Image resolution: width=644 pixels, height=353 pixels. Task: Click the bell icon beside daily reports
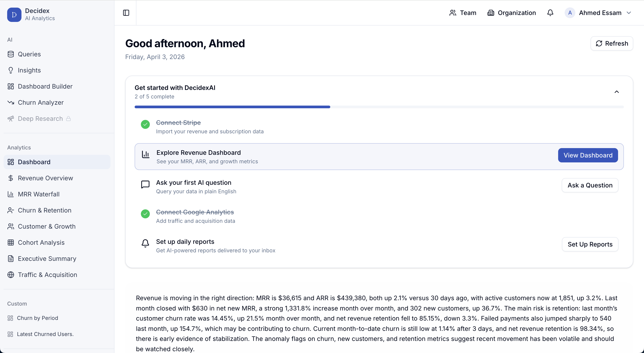pos(145,243)
